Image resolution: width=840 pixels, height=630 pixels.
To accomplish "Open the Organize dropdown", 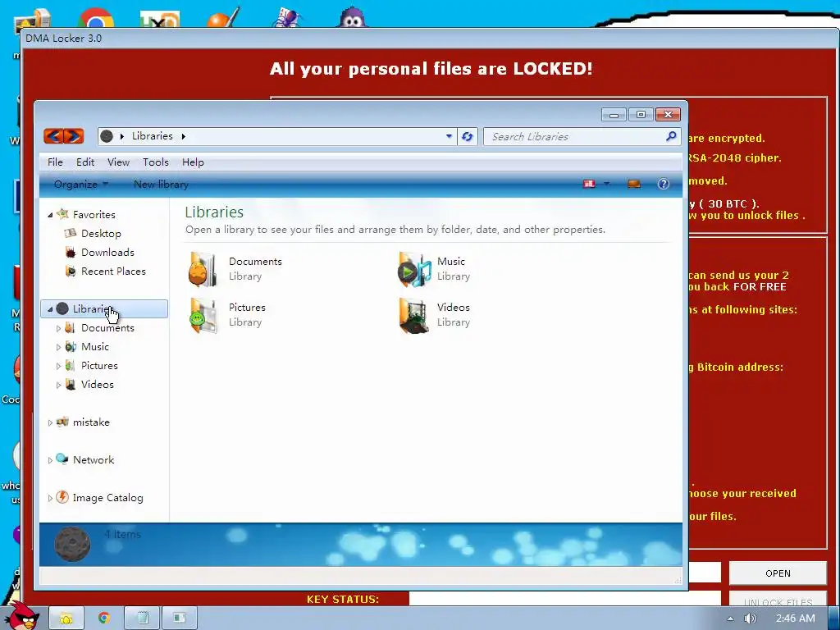I will (x=81, y=185).
